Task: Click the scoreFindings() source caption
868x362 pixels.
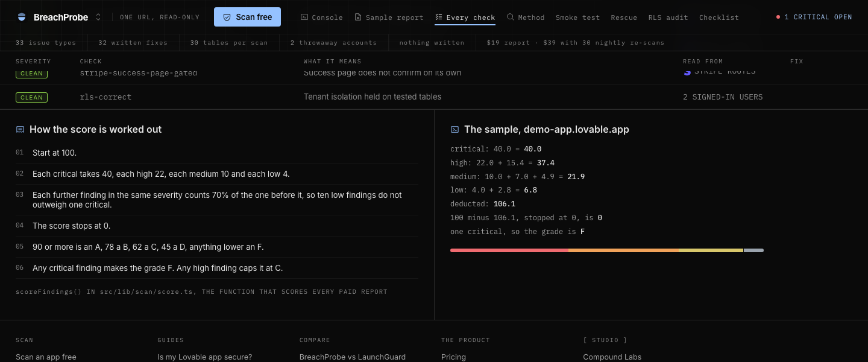Action: (201, 292)
